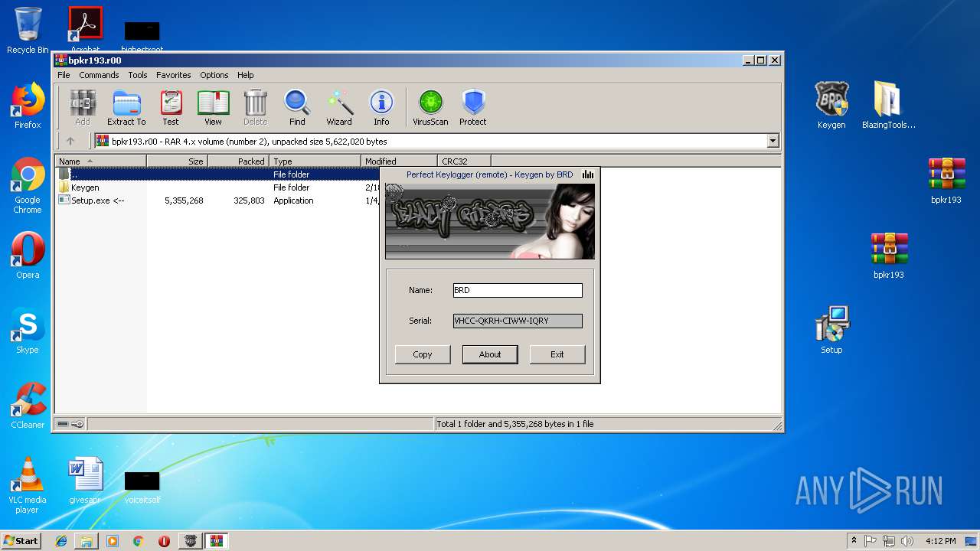This screenshot has height=551, width=980.
Task: Open Setup installer desktop icon
Action: (x=831, y=331)
